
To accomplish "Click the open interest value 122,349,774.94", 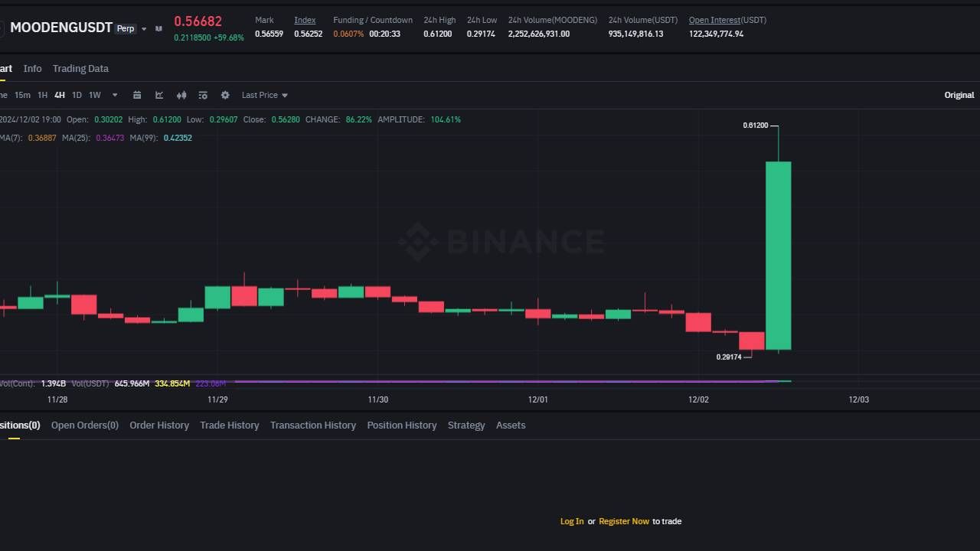I will [716, 34].
